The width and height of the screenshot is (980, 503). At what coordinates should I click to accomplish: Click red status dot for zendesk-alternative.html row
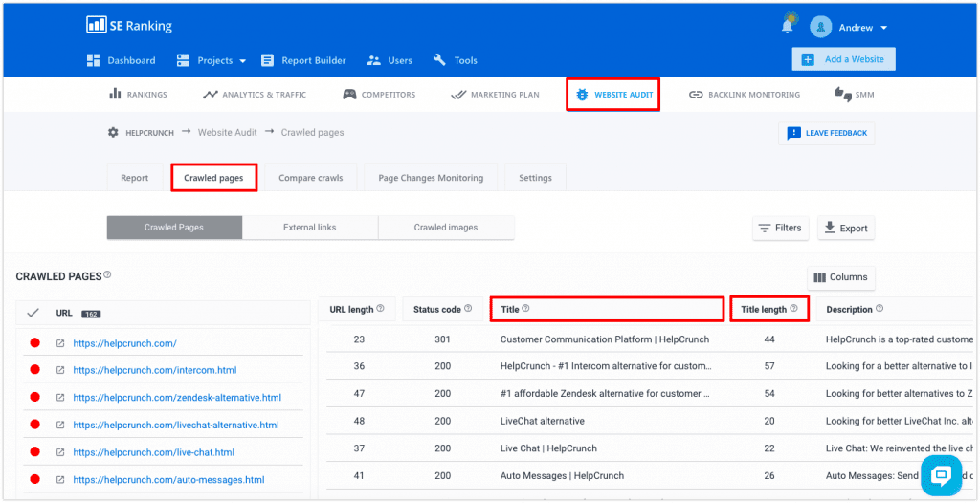click(35, 397)
